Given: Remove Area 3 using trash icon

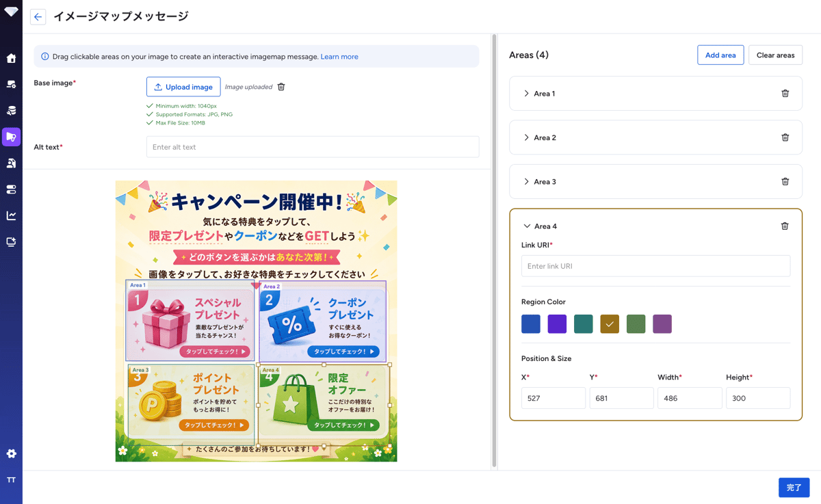Looking at the screenshot, I should pyautogui.click(x=785, y=182).
